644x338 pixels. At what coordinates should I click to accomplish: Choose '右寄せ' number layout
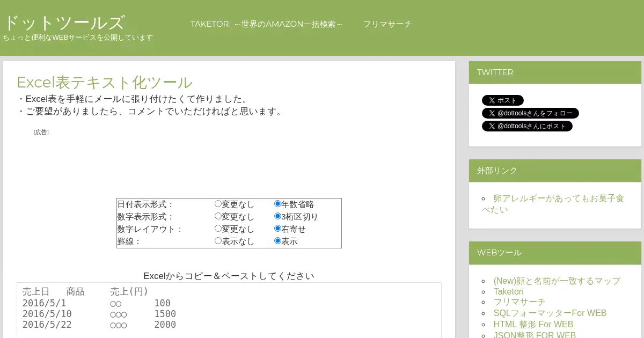pos(277,229)
